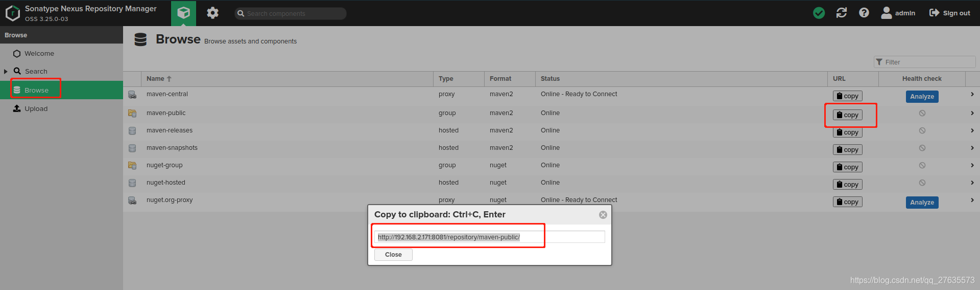Copy URL for nuget.org-proxy
The width and height of the screenshot is (980, 290).
tap(848, 202)
